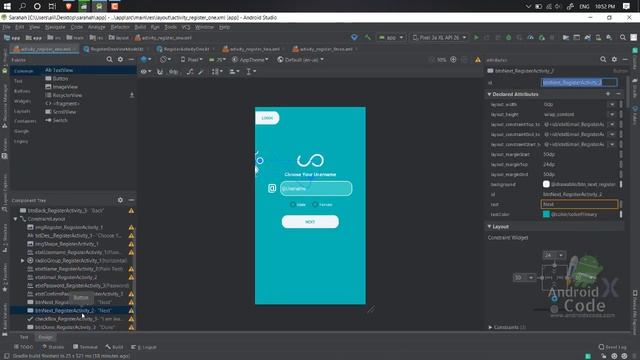Screen dimensions: 640x360
Task: Collapse the ConstraintLayout node in Component Tree
Action: point(16,219)
